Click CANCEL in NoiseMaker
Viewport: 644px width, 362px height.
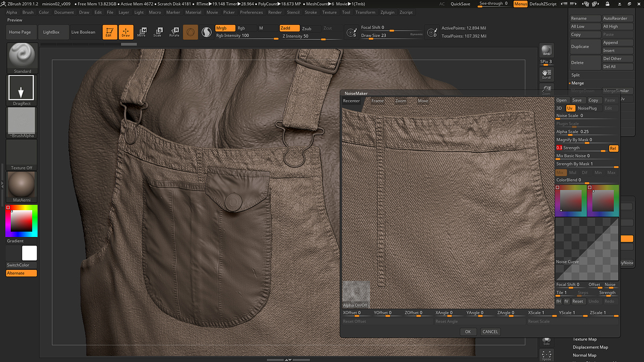coord(490,331)
